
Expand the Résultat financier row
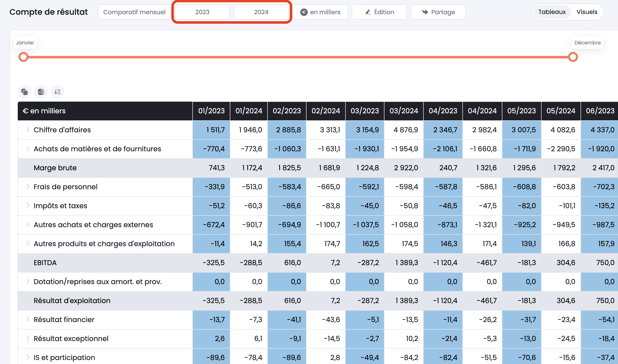(x=28, y=319)
